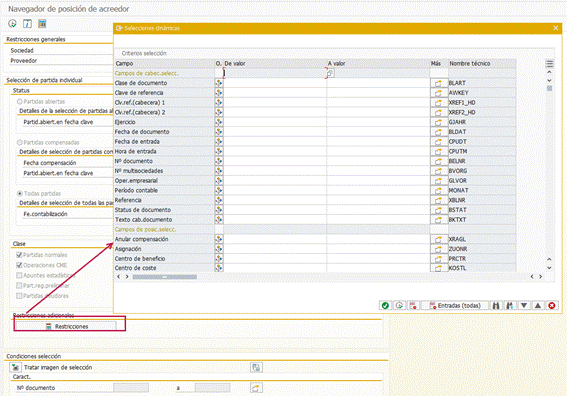Click the Find next binoculars icon
Viewport: 567px width, 396px height.
[x=510, y=306]
